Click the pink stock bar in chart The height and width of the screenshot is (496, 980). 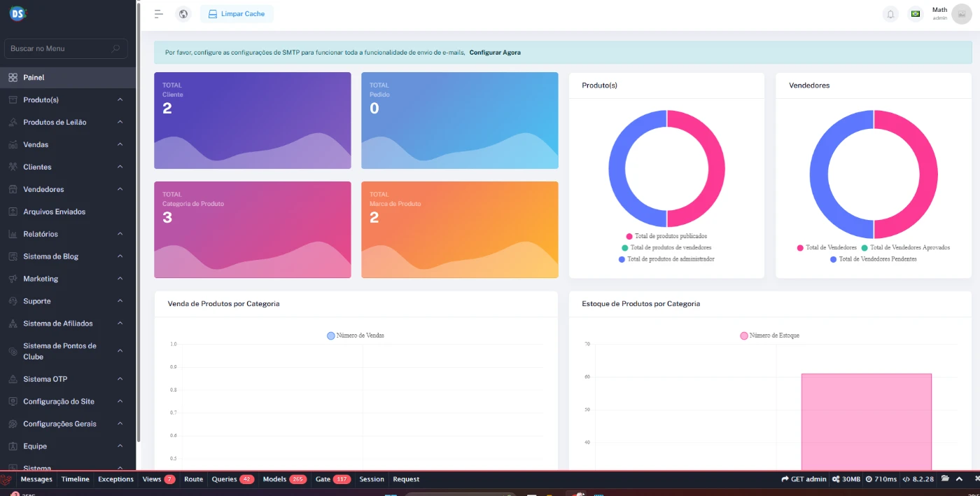[x=866, y=420]
